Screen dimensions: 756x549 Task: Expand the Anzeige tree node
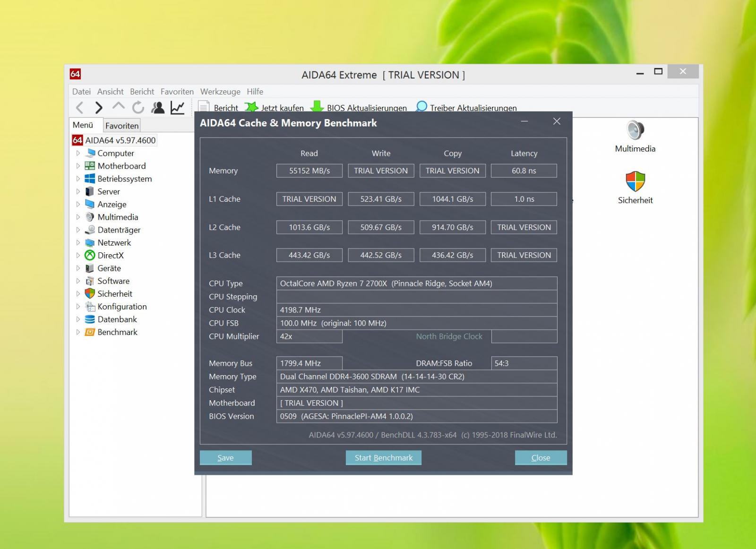(78, 204)
